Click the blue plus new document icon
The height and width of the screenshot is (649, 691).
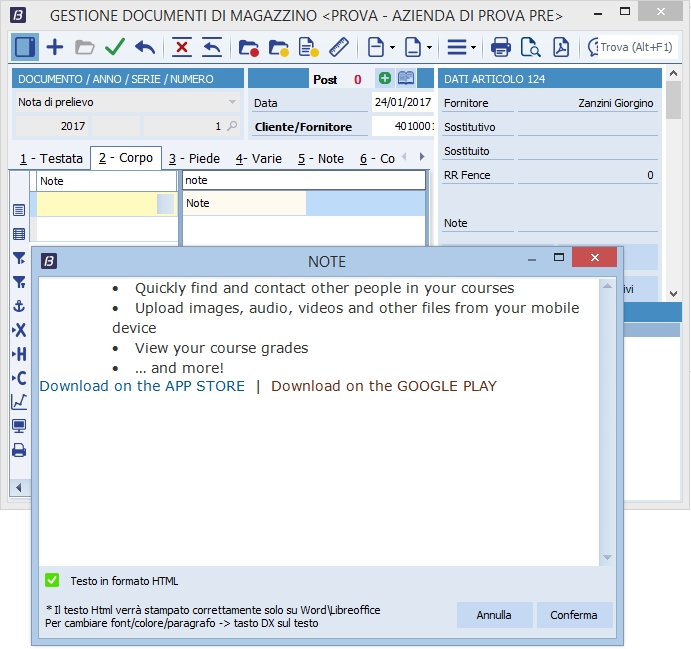(x=55, y=47)
